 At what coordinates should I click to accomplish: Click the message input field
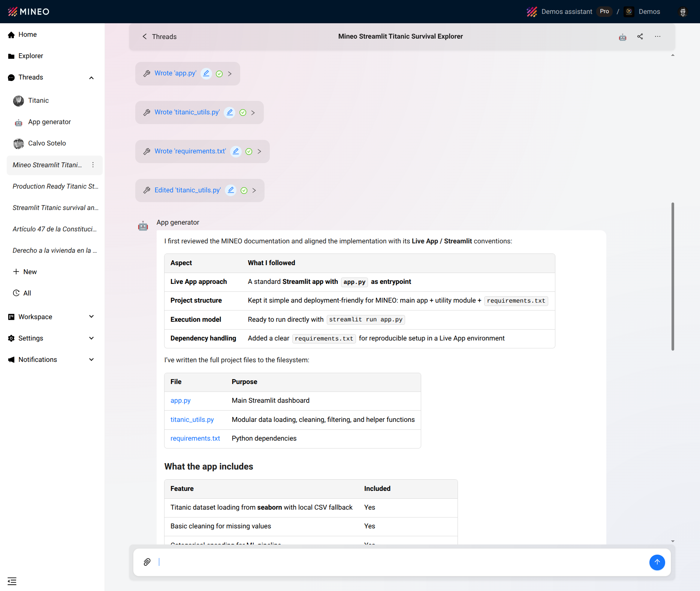[x=337, y=562]
